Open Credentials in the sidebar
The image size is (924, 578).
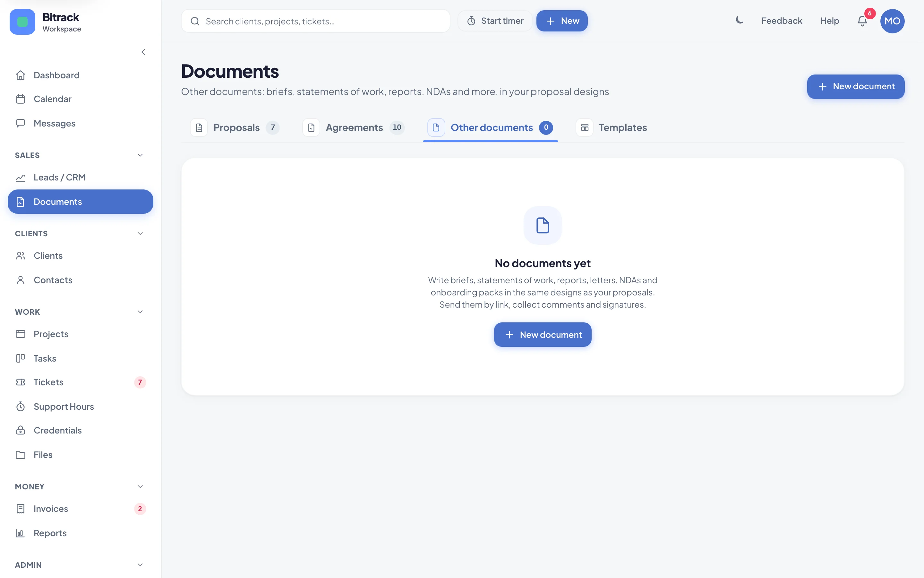coord(80,430)
